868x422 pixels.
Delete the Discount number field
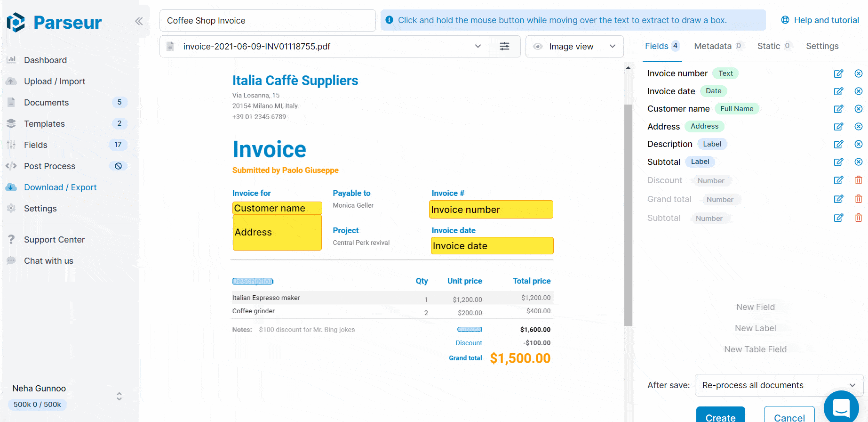click(858, 180)
